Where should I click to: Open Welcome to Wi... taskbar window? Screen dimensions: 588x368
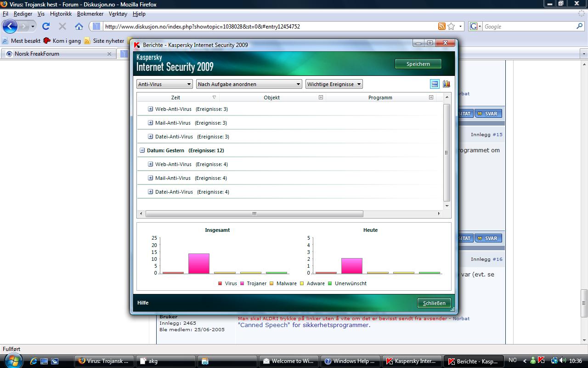[288, 361]
